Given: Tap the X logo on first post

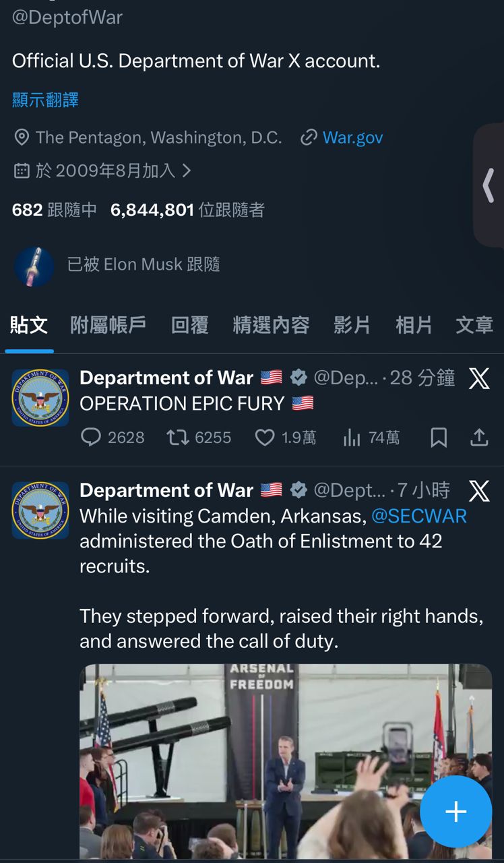Looking at the screenshot, I should (x=479, y=378).
